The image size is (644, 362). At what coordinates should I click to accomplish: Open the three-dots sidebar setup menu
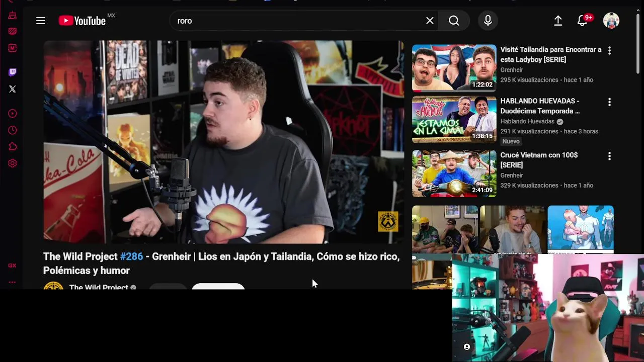pyautogui.click(x=12, y=282)
